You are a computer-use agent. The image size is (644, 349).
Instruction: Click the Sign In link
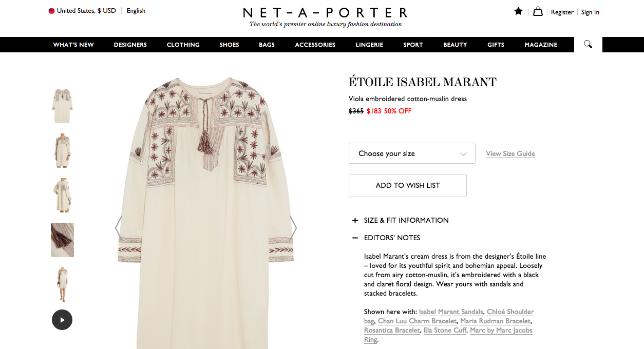click(x=590, y=12)
